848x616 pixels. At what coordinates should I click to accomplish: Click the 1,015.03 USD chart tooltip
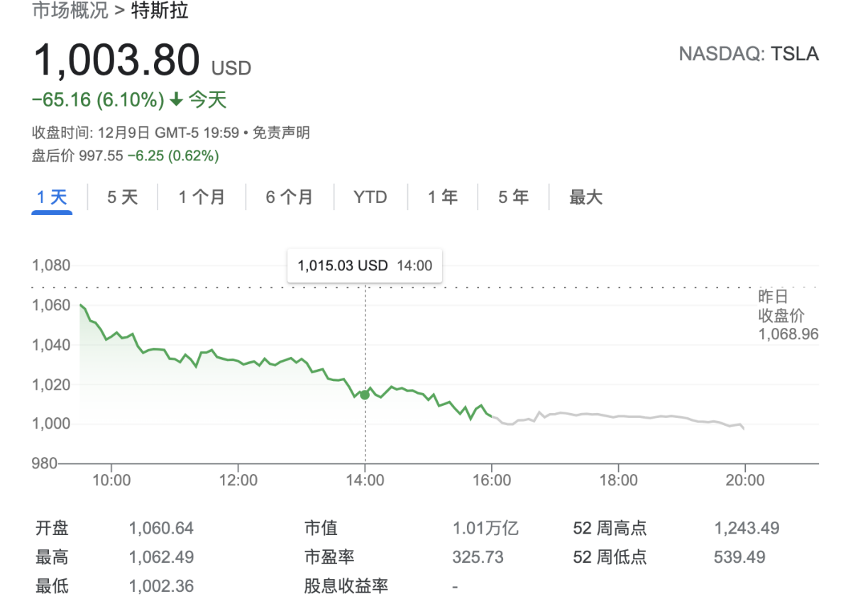(x=365, y=266)
